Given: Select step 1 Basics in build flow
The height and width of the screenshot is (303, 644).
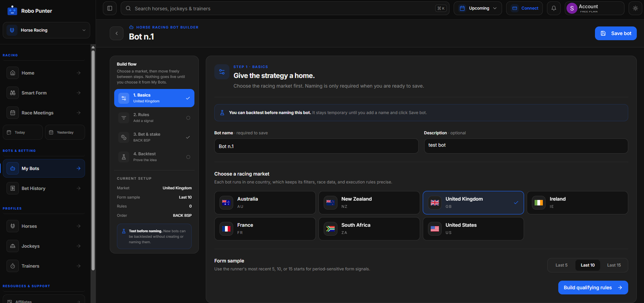Looking at the screenshot, I should point(154,98).
